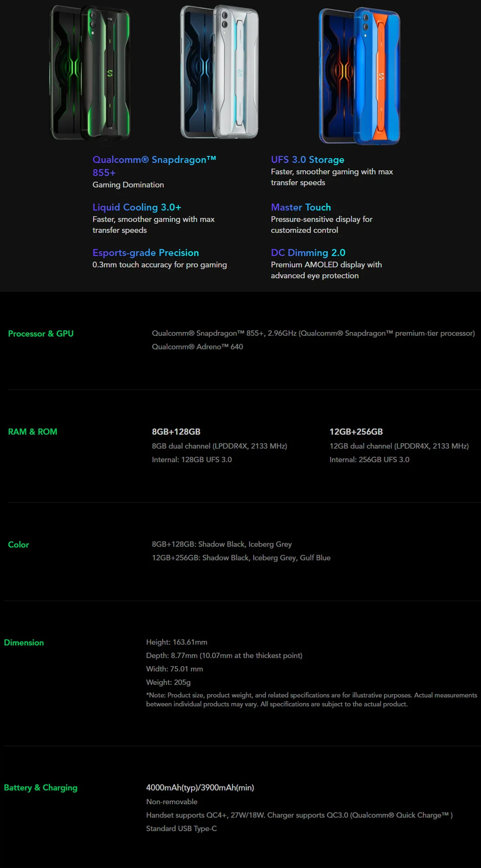Select the 8GB+128GB variant heading

176,432
